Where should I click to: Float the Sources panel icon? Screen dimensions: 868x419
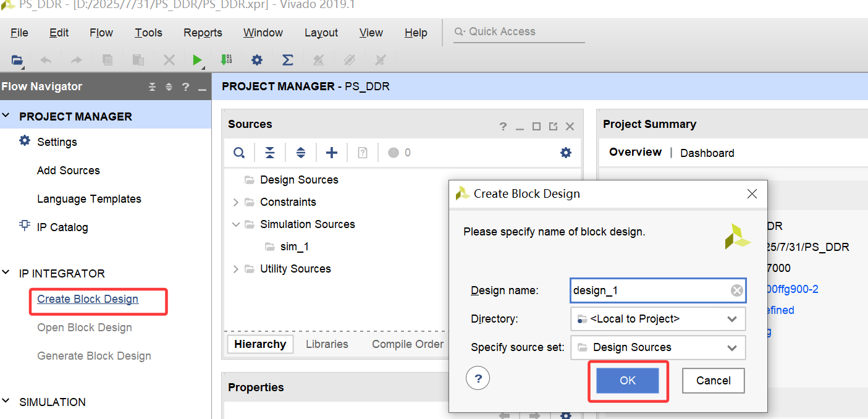pos(553,126)
